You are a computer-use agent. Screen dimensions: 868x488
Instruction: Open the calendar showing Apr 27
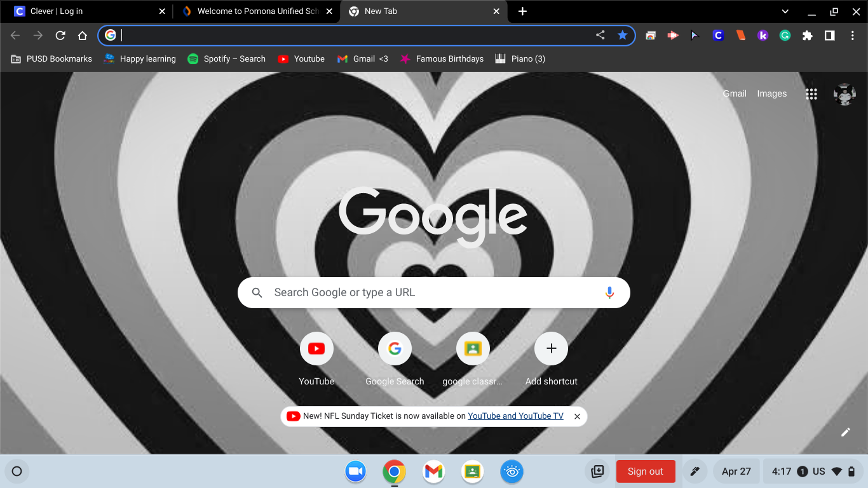pos(736,471)
